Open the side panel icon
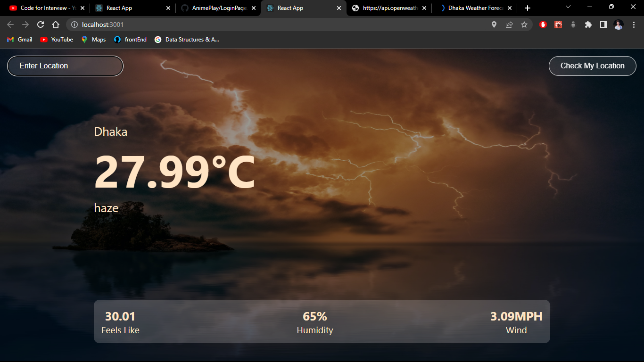Viewport: 644px width, 362px height. click(603, 24)
